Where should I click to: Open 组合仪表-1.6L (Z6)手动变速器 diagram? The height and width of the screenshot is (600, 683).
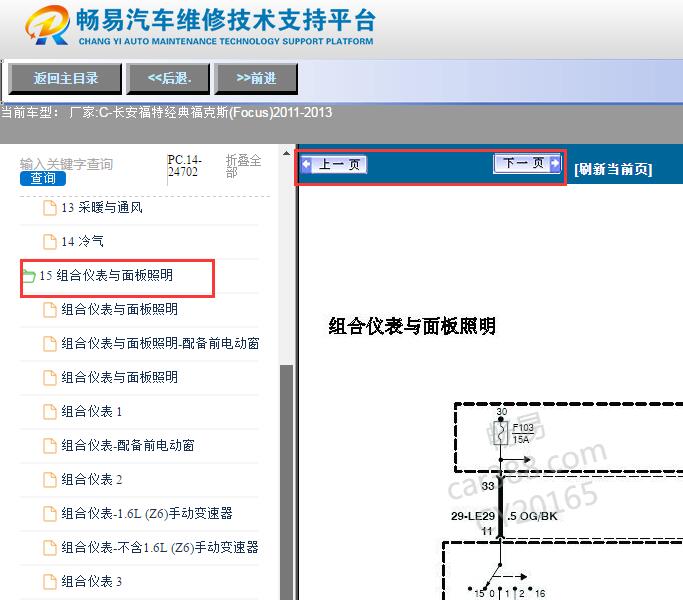147,513
